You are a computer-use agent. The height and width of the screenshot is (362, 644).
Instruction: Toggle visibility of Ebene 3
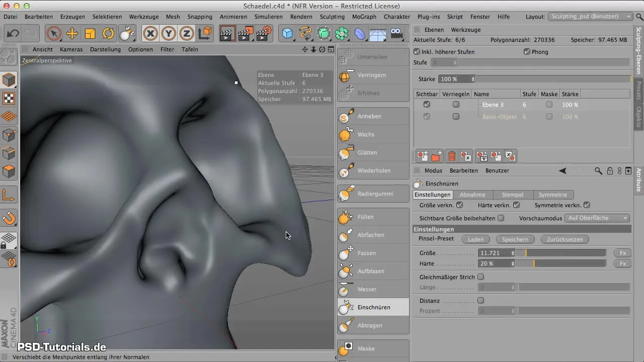pos(427,105)
